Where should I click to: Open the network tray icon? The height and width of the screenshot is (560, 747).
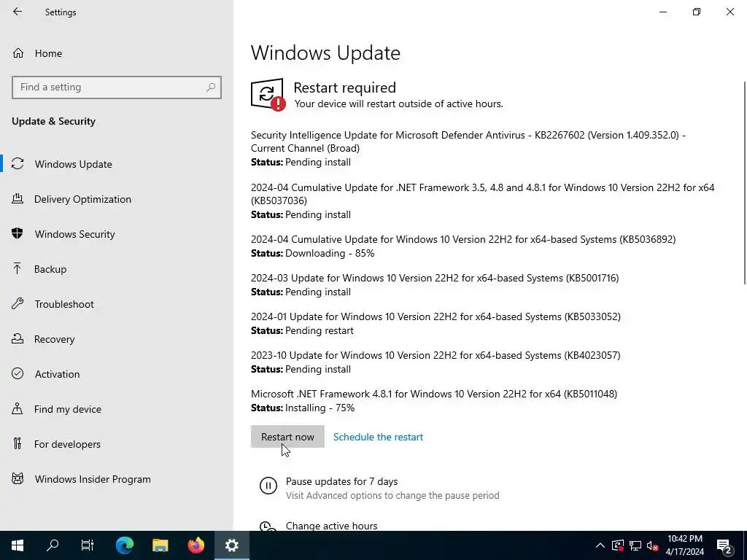pyautogui.click(x=635, y=545)
